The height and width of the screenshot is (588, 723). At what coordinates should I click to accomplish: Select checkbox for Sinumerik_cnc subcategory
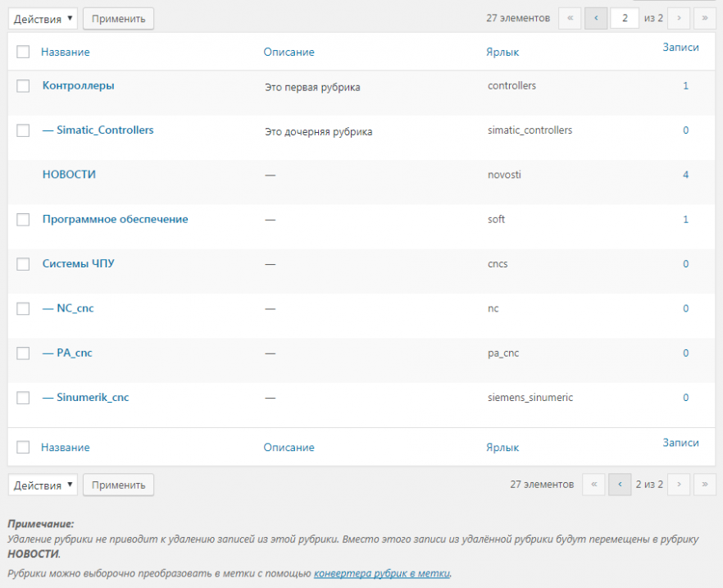pyautogui.click(x=23, y=398)
